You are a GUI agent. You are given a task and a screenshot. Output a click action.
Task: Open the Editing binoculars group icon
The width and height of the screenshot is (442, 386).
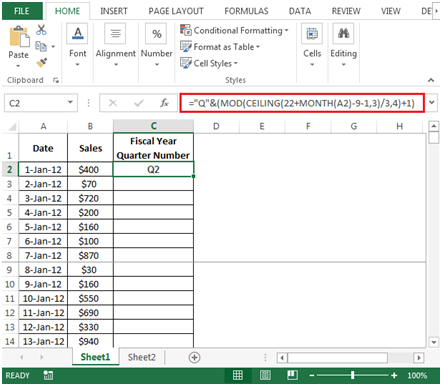point(343,34)
